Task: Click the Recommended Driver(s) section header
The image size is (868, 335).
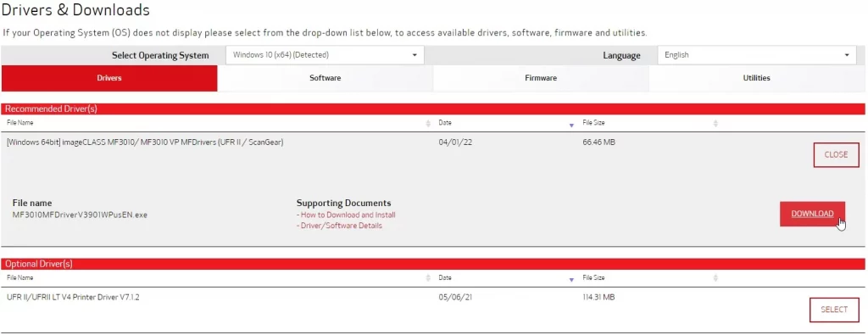Action: 433,109
